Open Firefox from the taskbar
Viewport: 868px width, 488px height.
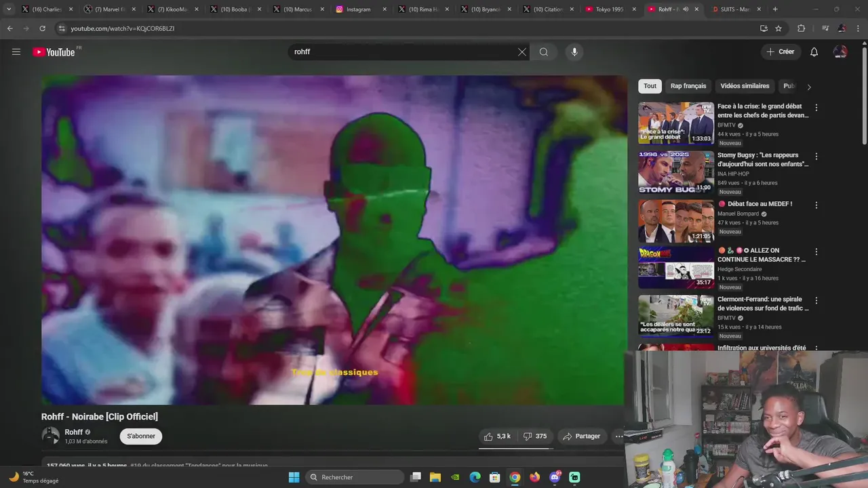(535, 477)
